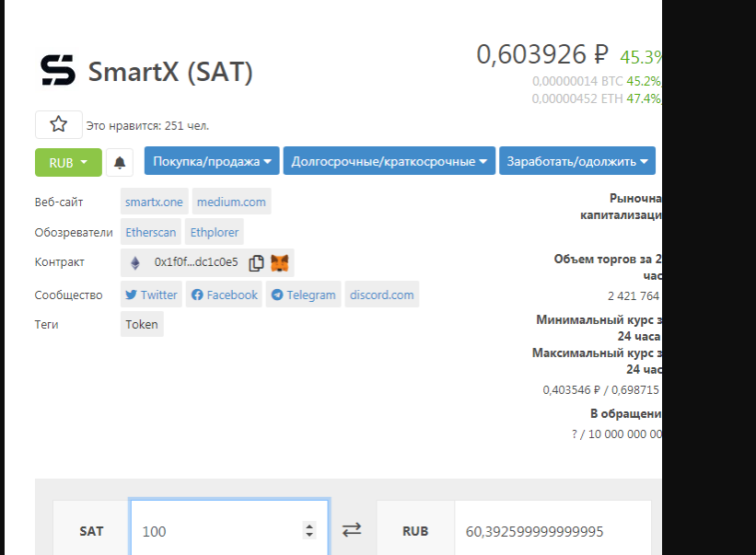The width and height of the screenshot is (756, 555).
Task: Expand the Долгосрочные/краткосрочные dropdown
Action: [x=390, y=161]
